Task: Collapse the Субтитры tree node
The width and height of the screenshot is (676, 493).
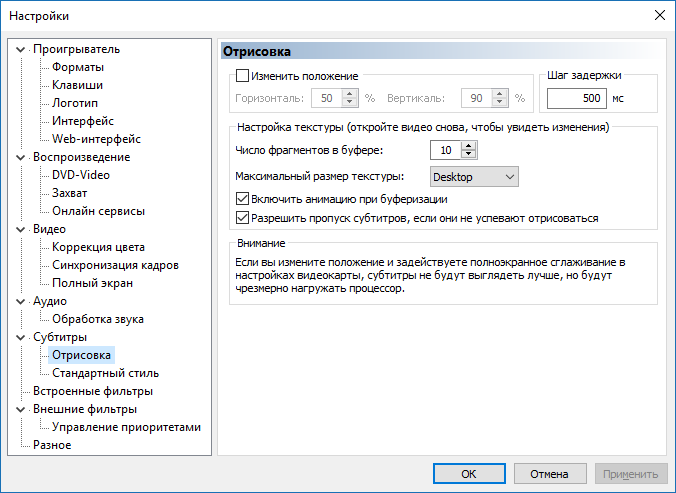Action: (20, 337)
